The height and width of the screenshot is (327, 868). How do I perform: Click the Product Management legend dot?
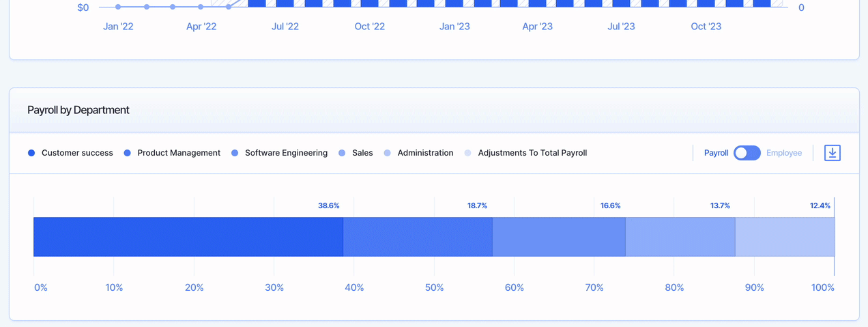click(x=127, y=153)
